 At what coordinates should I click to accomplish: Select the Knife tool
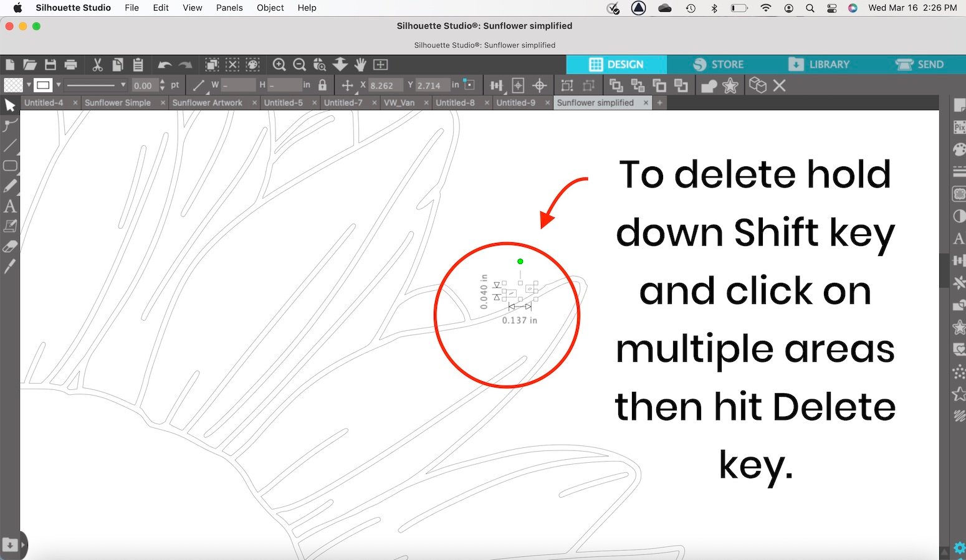coord(10,267)
